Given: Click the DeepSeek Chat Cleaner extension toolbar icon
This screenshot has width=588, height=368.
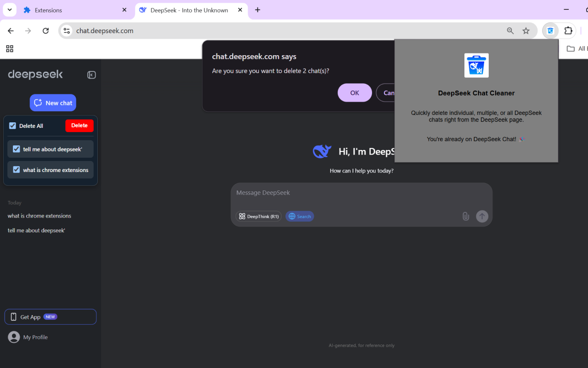Looking at the screenshot, I should 550,31.
